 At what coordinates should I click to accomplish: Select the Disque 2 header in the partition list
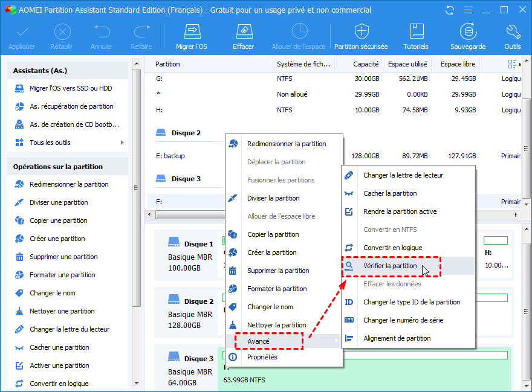[x=186, y=133]
